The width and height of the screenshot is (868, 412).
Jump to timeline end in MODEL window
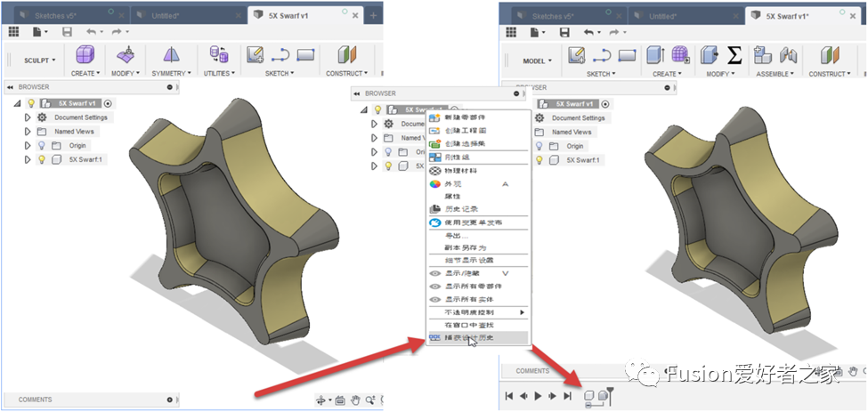(x=567, y=396)
